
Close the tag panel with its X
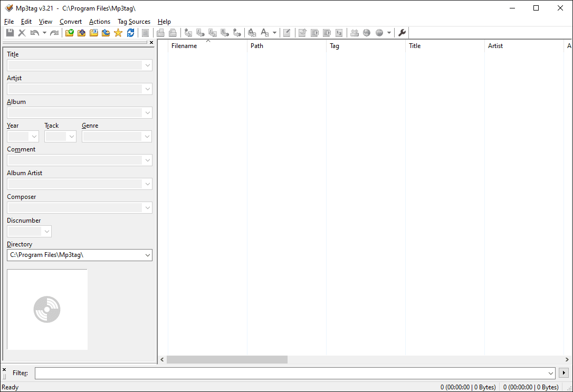coord(151,42)
